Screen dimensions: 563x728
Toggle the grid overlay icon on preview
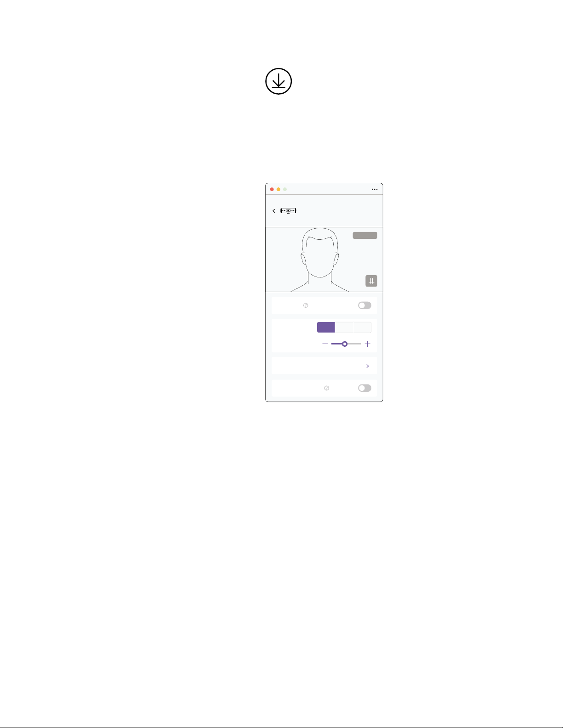tap(371, 281)
